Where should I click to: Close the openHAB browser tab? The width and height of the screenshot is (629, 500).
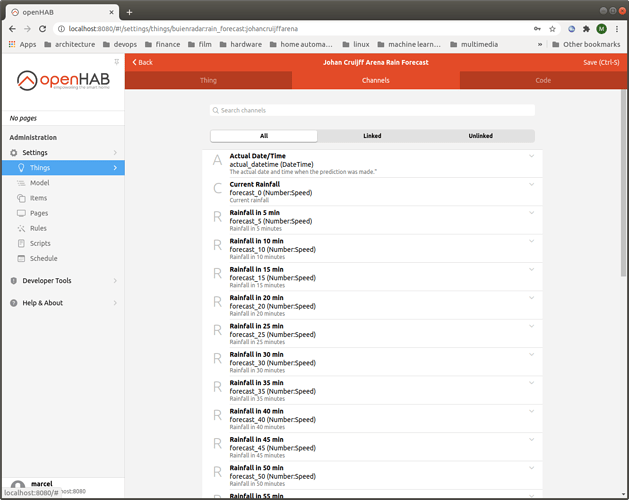click(x=112, y=12)
